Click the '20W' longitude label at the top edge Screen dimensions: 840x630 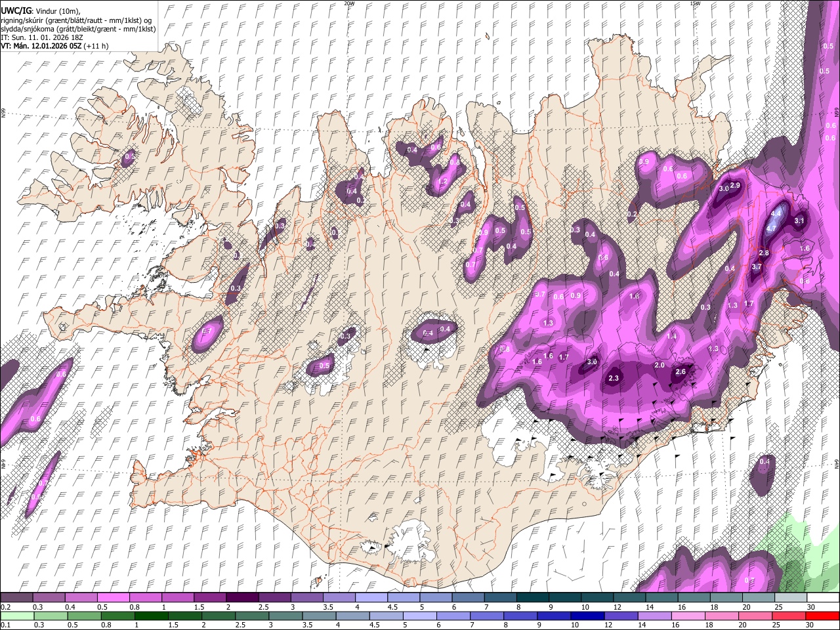point(349,3)
